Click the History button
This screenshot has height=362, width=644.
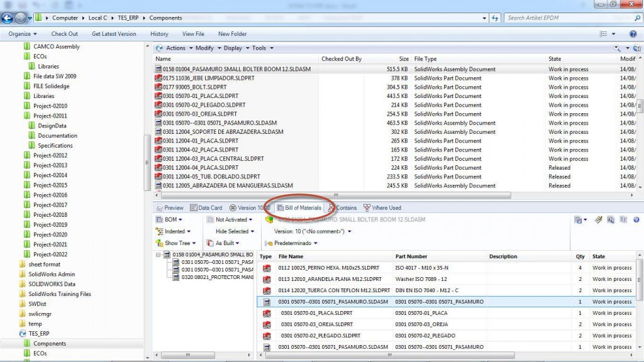(159, 34)
